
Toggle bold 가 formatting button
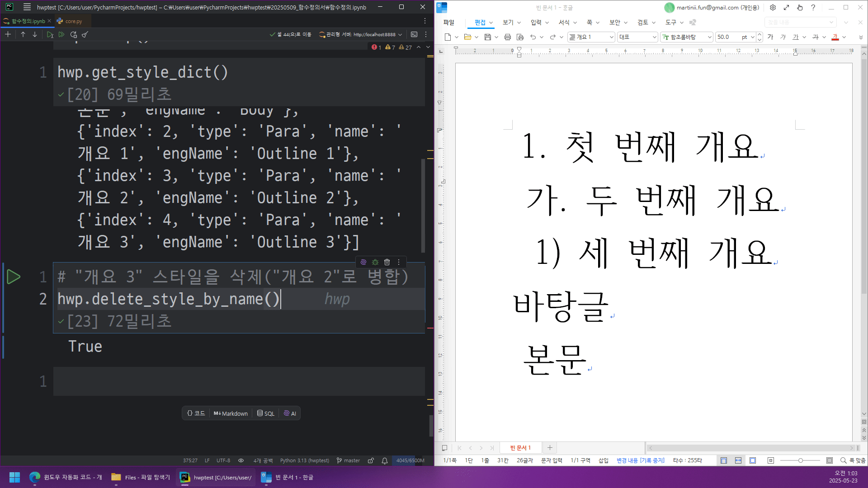(x=770, y=37)
